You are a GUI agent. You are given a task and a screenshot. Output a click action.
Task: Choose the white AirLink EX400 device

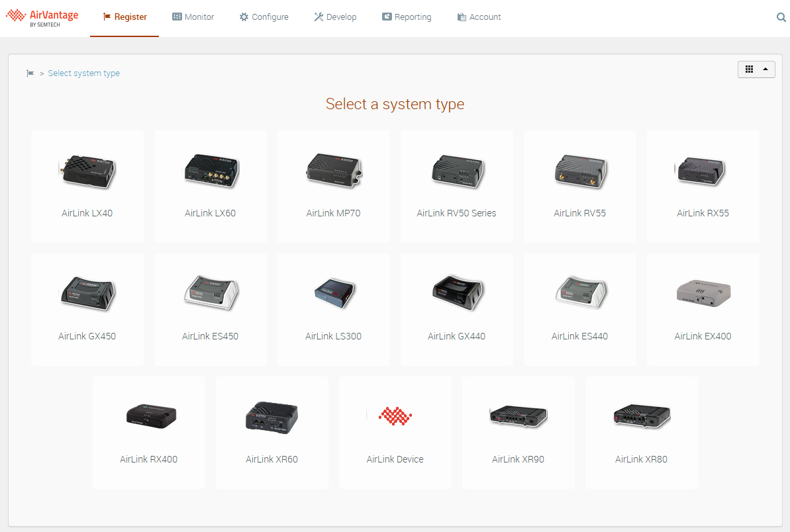pos(703,292)
